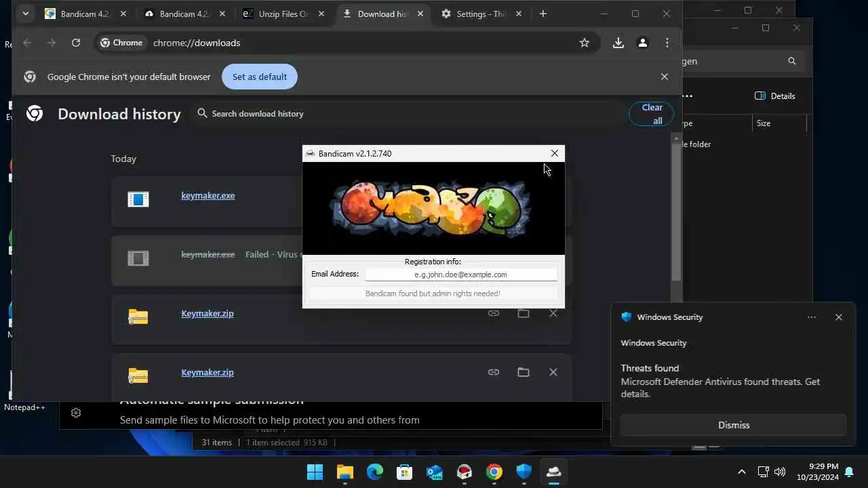Viewport: 868px width, 488px height.
Task: Open Outlook from the taskbar
Action: [435, 472]
